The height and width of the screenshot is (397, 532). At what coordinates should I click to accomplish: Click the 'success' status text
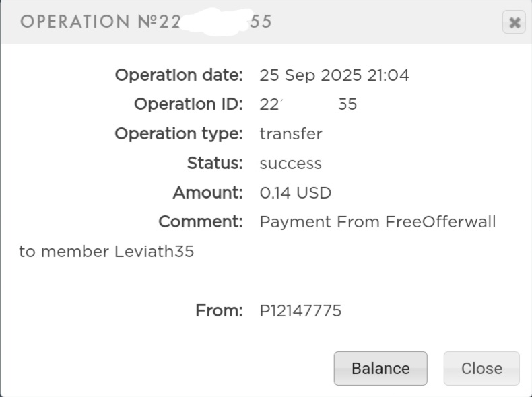pos(290,164)
